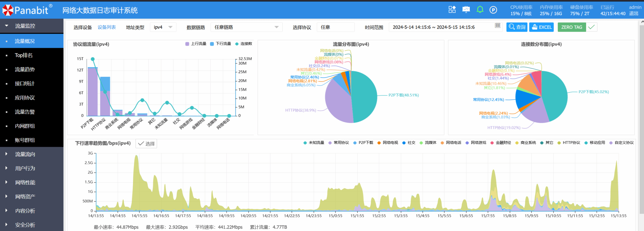Image resolution: width=644 pixels, height=231 pixels.
Task: Click the circled P icon
Action: coord(493,10)
